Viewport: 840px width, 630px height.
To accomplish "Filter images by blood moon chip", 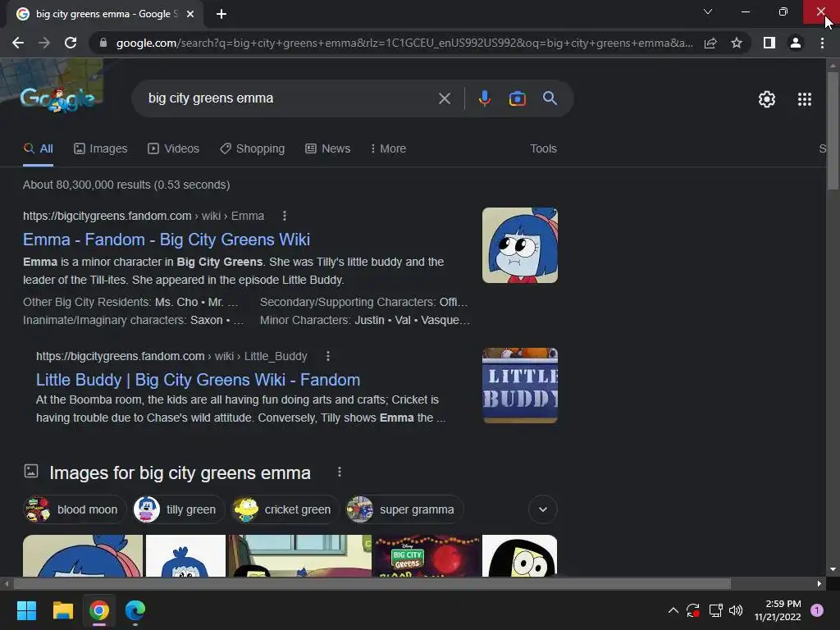I will click(75, 509).
